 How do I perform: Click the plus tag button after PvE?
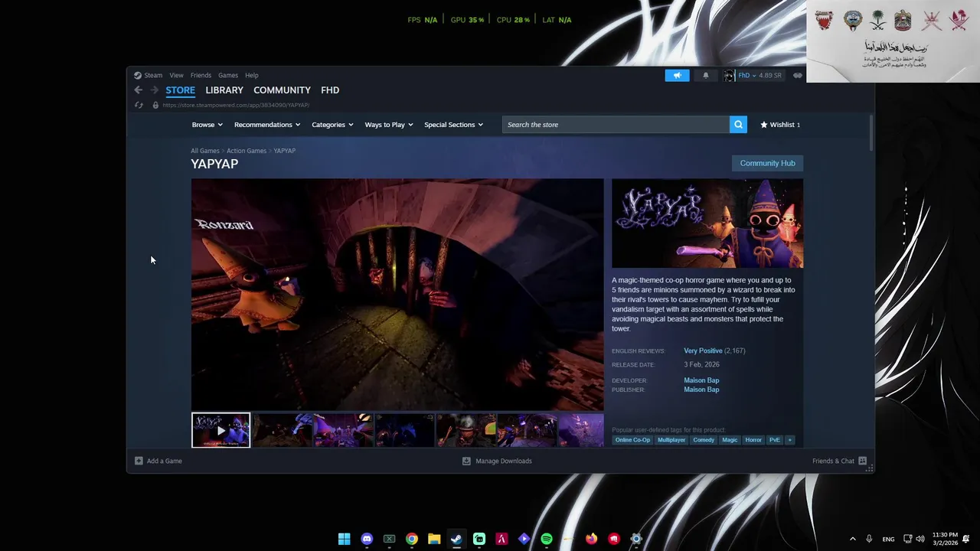click(789, 440)
